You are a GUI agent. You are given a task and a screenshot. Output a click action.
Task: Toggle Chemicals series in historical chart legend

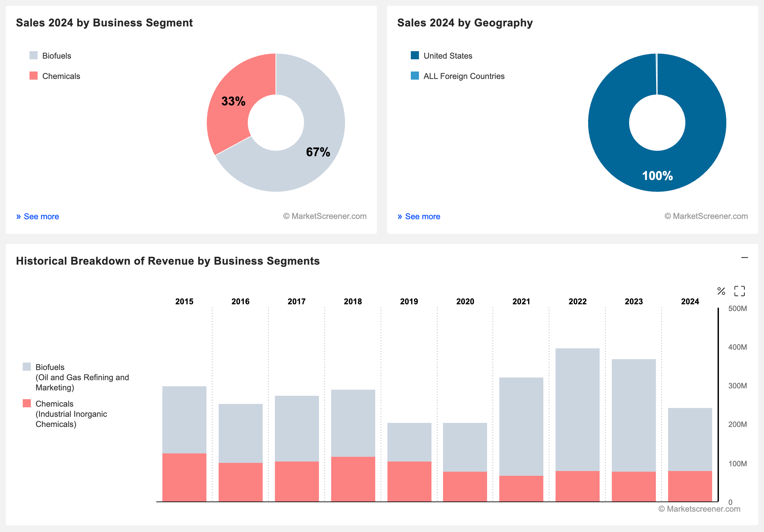tap(54, 404)
